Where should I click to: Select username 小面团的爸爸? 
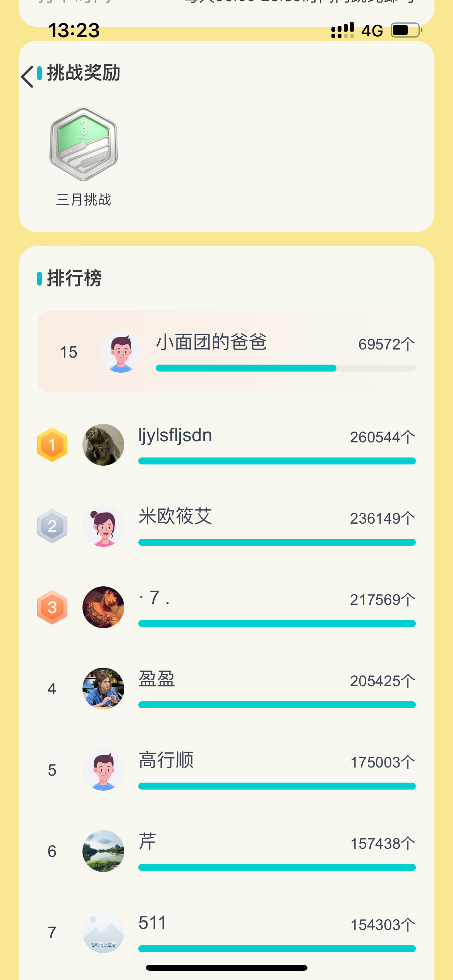[211, 342]
